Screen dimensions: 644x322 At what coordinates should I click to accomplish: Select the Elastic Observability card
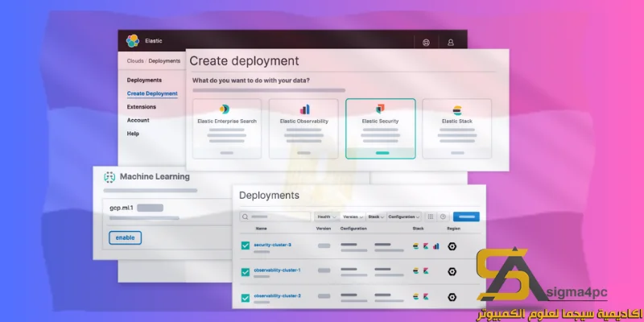tap(304, 129)
